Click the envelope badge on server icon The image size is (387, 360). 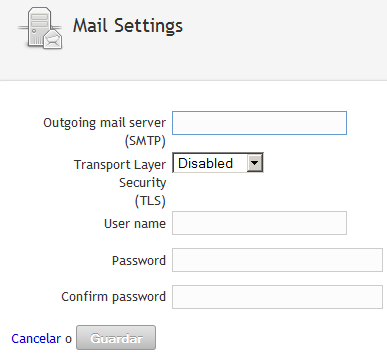tap(53, 39)
